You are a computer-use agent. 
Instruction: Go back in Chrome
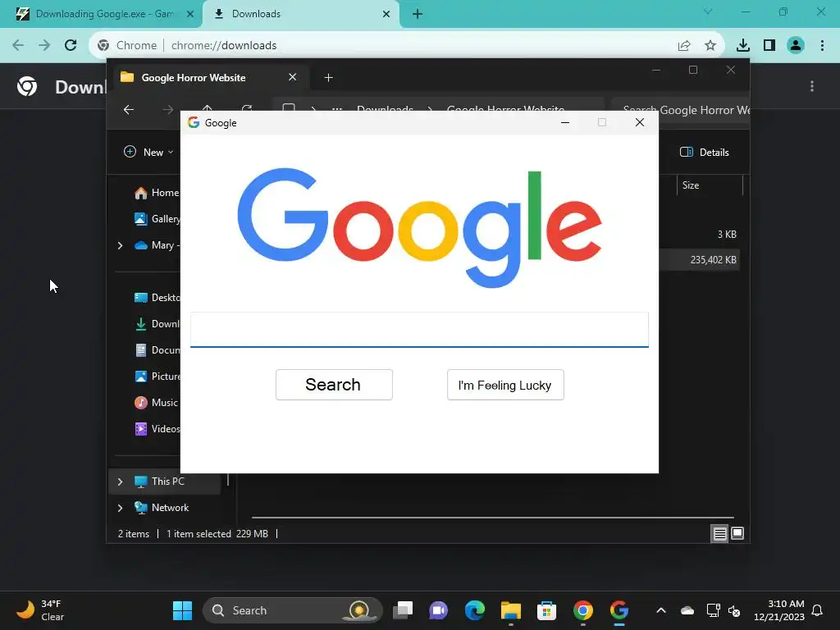[18, 45]
